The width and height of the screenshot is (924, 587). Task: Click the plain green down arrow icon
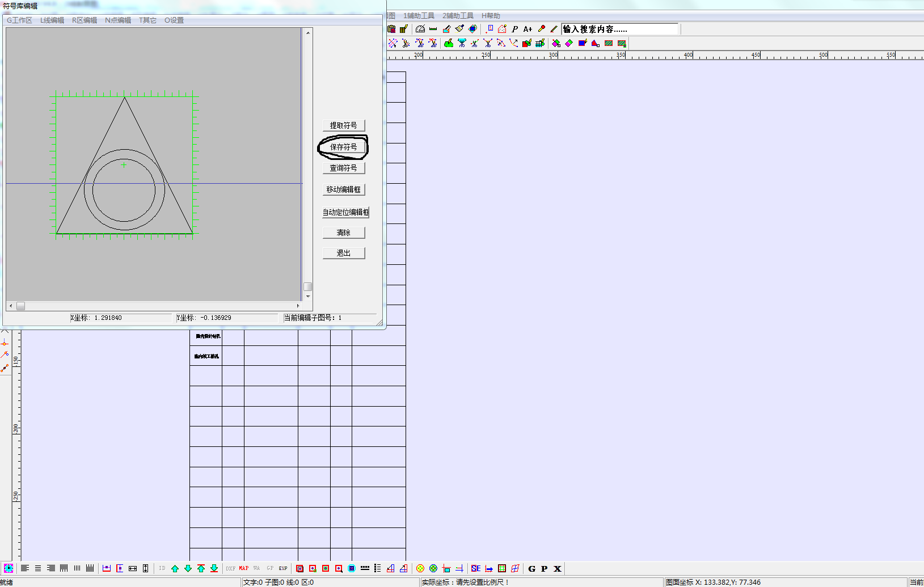[188, 568]
